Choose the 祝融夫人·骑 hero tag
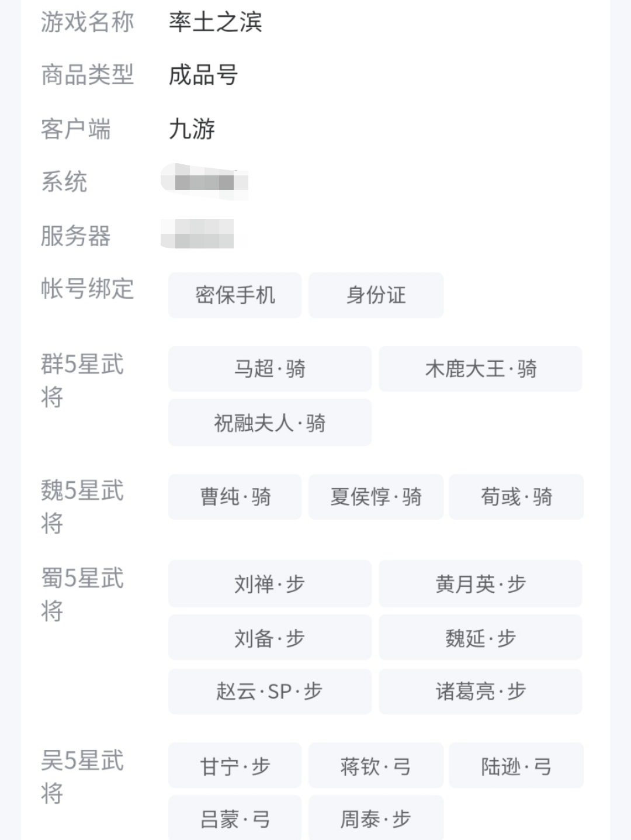Viewport: 631px width, 840px height. coord(270,423)
